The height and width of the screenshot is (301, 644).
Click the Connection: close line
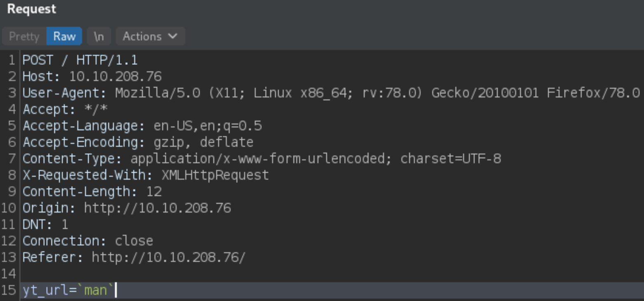pos(88,241)
